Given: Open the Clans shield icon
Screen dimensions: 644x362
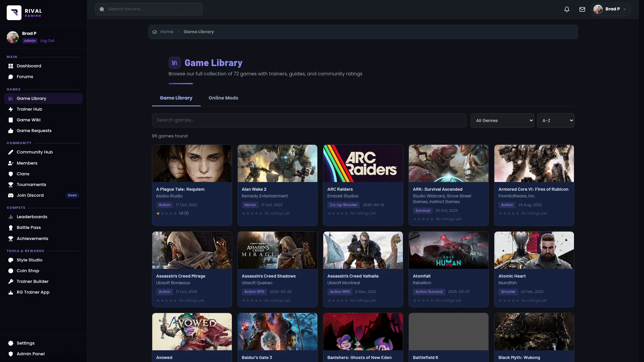Looking at the screenshot, I should (x=11, y=174).
